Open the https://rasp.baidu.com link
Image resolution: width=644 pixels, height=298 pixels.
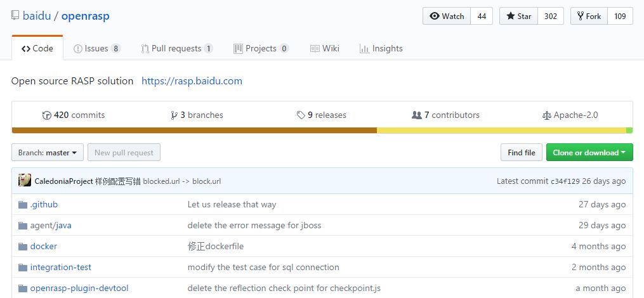tap(192, 81)
